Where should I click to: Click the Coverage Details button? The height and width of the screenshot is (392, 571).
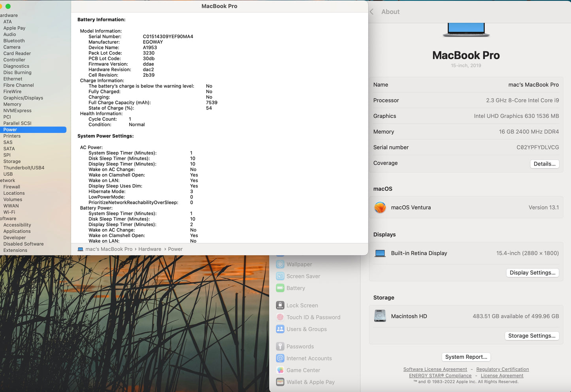coord(544,164)
